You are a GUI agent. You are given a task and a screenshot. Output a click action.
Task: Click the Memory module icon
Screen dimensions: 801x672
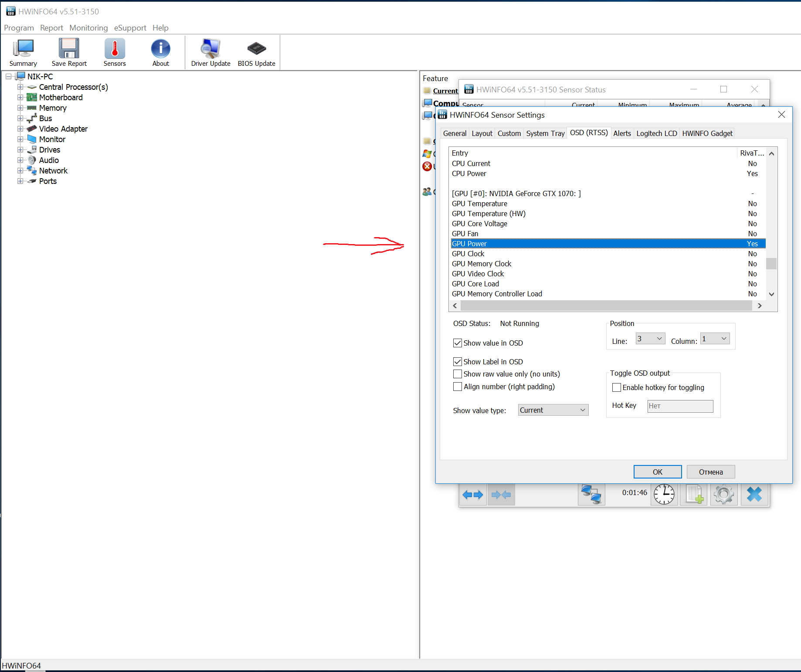32,108
